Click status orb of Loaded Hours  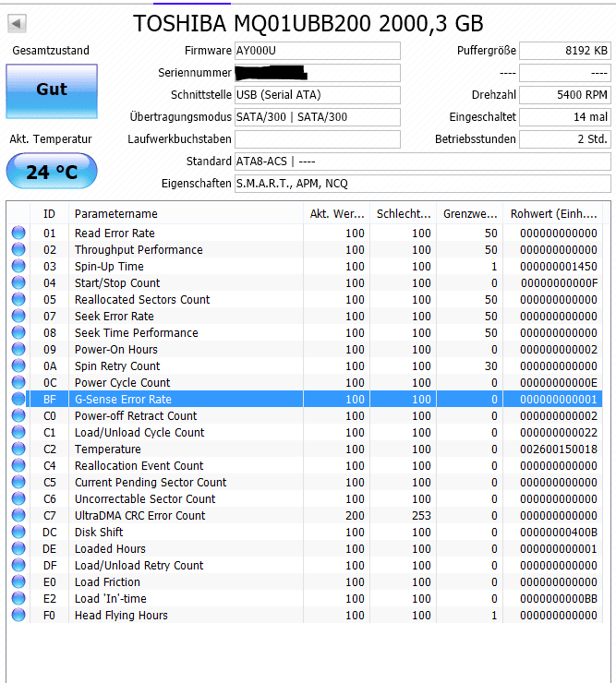18,548
